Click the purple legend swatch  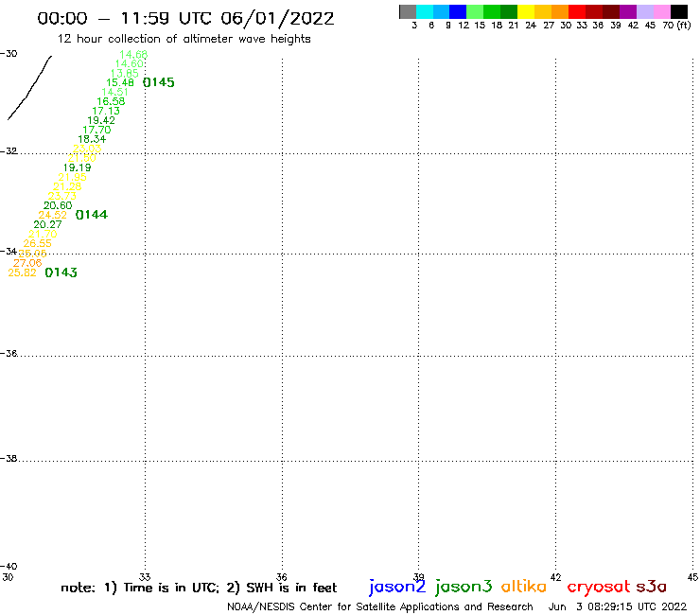(x=628, y=11)
